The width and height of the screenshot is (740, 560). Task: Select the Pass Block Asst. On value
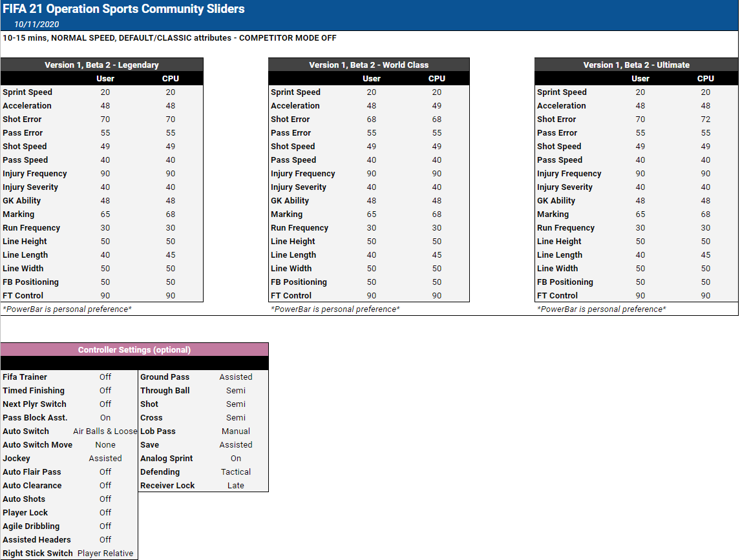(x=105, y=417)
